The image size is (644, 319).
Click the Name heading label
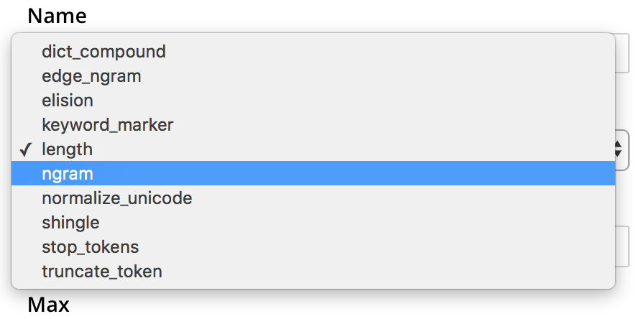pyautogui.click(x=57, y=16)
